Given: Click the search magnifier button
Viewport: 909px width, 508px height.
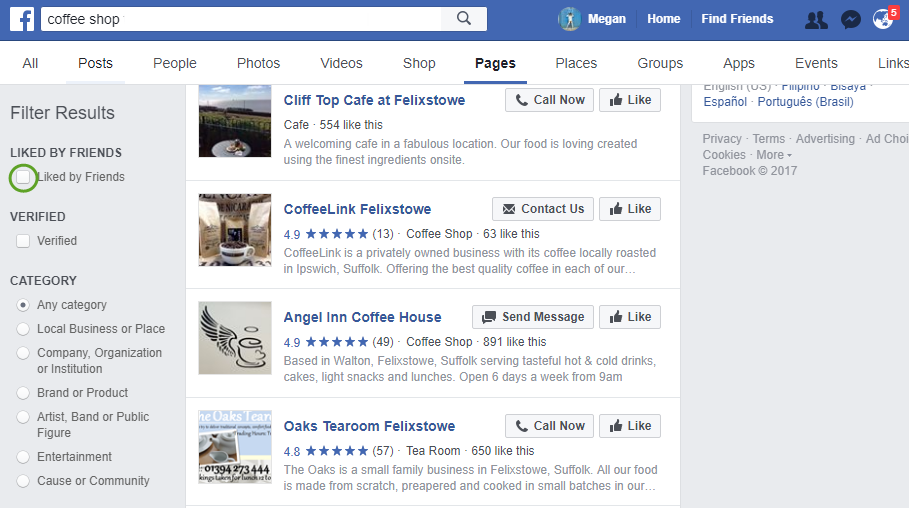Looking at the screenshot, I should (464, 19).
